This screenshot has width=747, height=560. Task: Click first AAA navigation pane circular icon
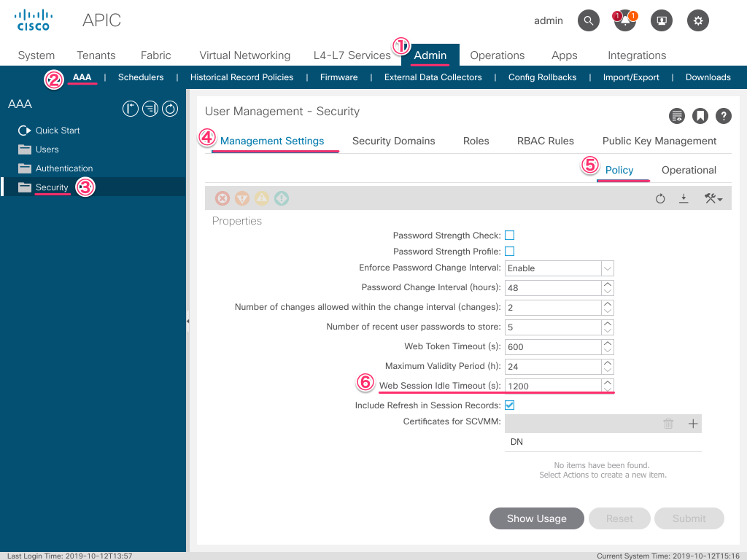(x=130, y=109)
